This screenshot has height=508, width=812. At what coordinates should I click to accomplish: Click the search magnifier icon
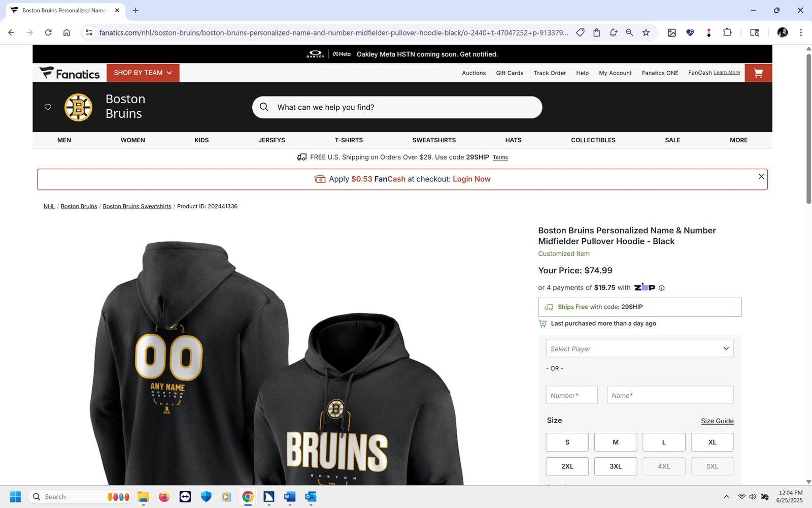(x=264, y=107)
